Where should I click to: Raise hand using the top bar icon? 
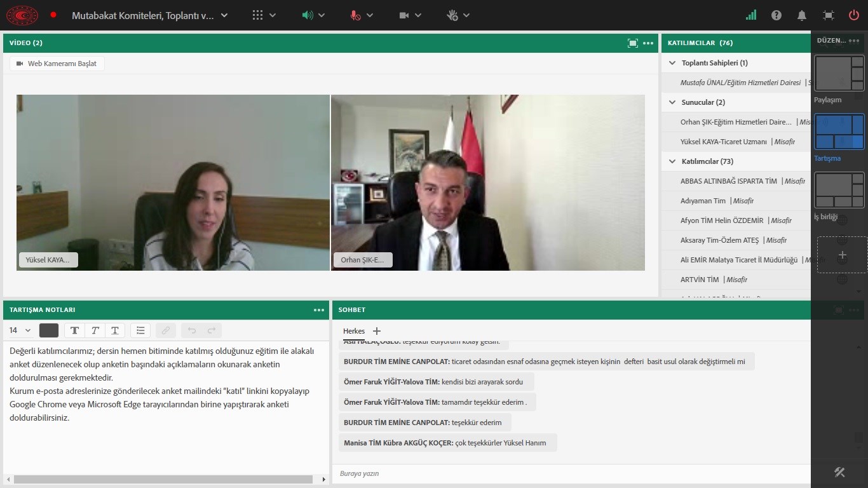(x=452, y=15)
